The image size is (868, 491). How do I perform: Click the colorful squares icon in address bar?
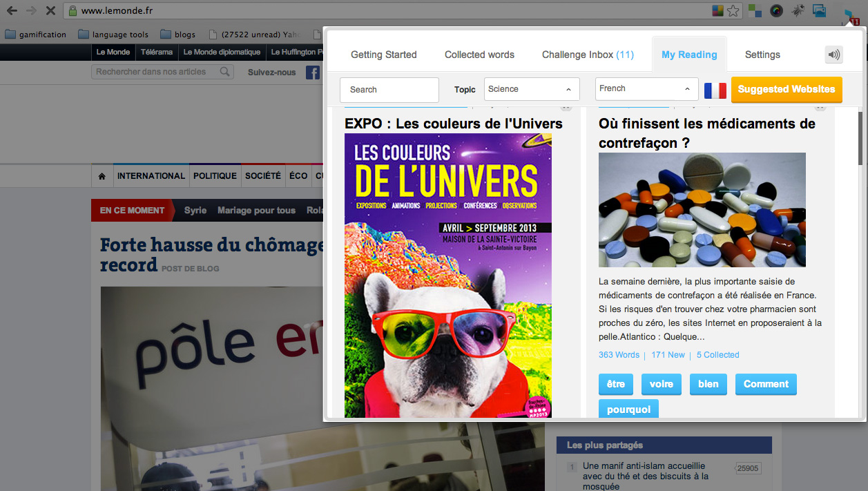tap(718, 10)
